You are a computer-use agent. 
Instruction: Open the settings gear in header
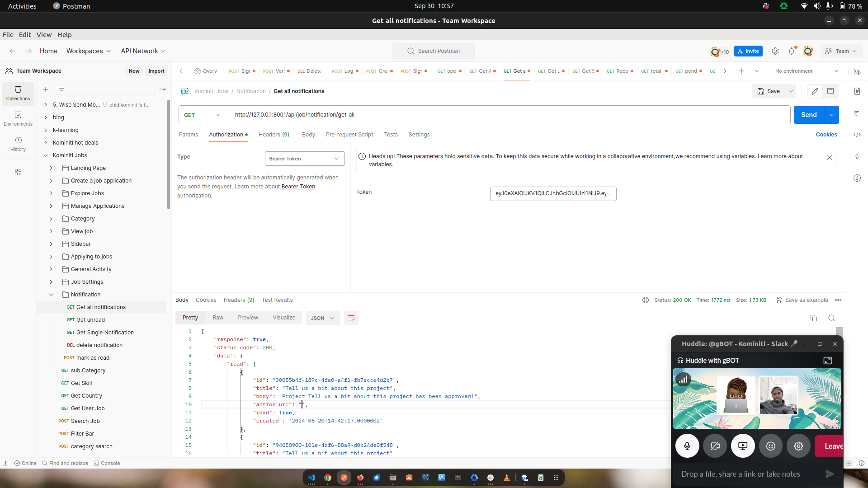pyautogui.click(x=775, y=52)
